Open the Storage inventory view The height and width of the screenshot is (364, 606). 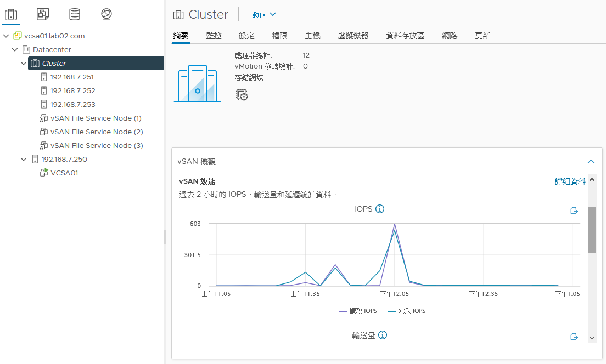75,14
